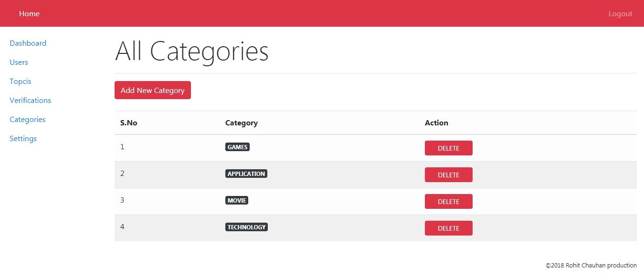Go to the Users section
Image resolution: width=644 pixels, height=277 pixels.
[19, 62]
